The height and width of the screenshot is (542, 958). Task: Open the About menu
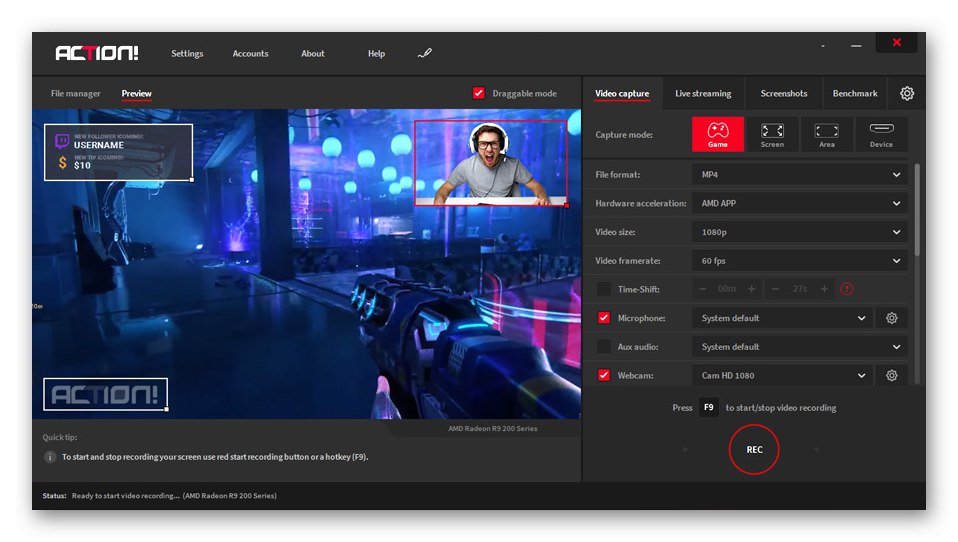tap(312, 53)
